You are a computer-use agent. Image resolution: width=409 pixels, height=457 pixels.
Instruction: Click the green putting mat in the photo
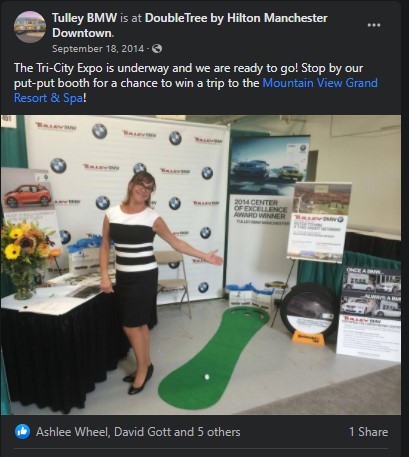(213, 358)
